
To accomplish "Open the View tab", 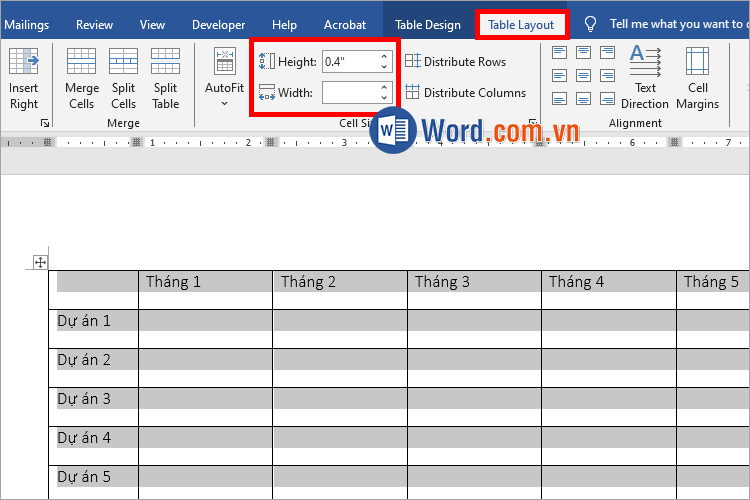I will (152, 25).
